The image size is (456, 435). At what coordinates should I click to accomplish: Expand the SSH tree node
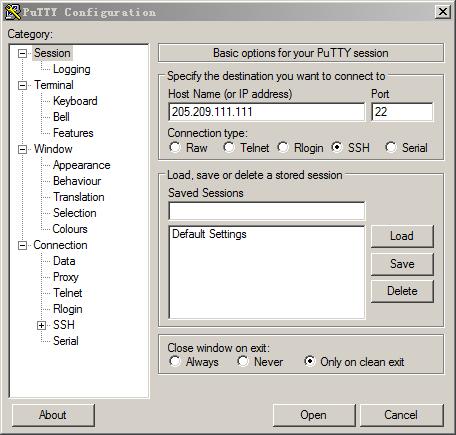coord(41,325)
